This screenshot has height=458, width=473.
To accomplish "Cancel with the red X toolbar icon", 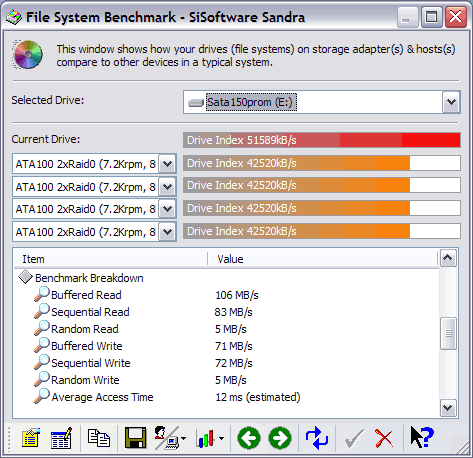I will (x=384, y=438).
